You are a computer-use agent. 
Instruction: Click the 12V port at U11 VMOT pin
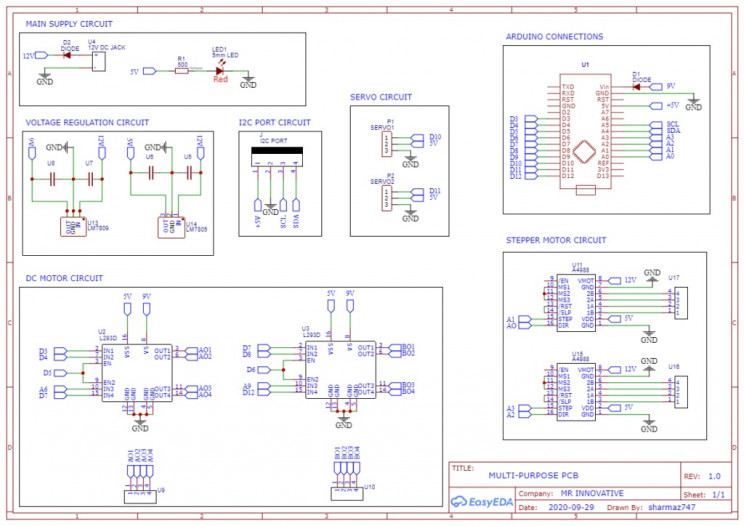coord(614,281)
